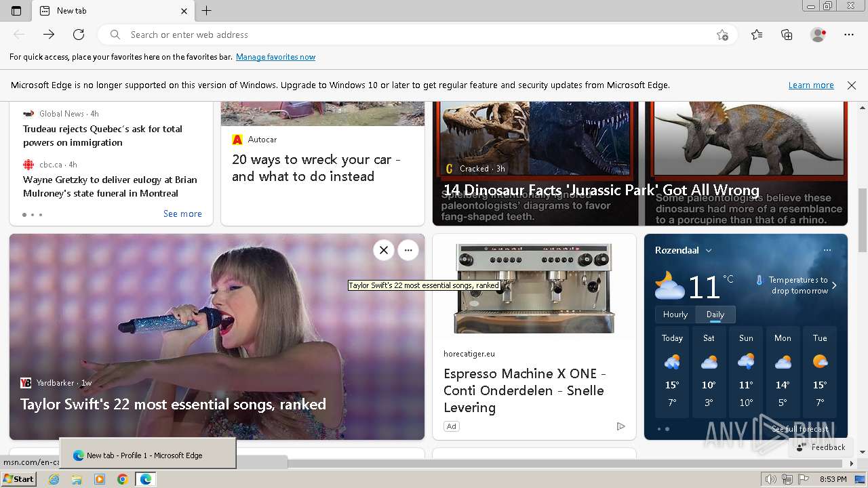This screenshot has width=868, height=488.
Task: Open more options on Taylor Swift card
Action: (x=408, y=250)
